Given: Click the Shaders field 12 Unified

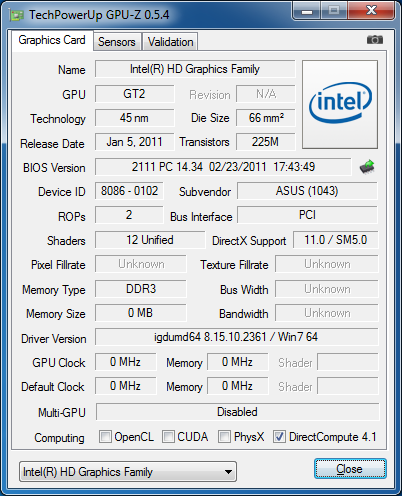Looking at the screenshot, I should [150, 240].
